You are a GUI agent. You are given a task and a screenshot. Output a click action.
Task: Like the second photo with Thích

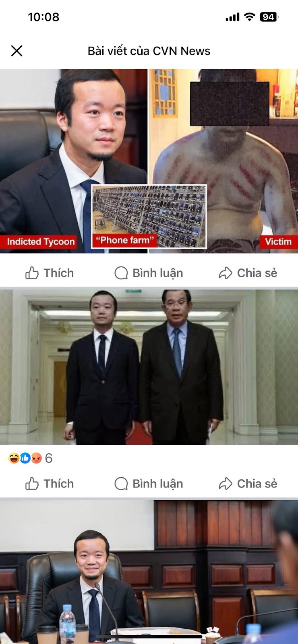pos(50,483)
